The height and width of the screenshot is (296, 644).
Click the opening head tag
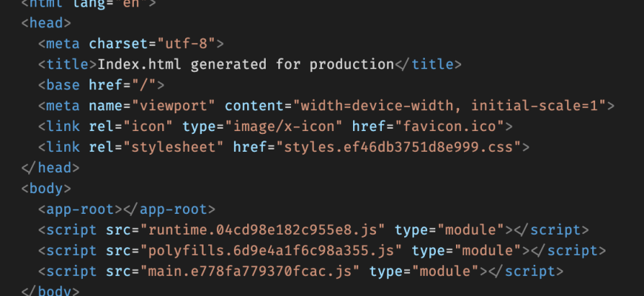click(x=47, y=23)
